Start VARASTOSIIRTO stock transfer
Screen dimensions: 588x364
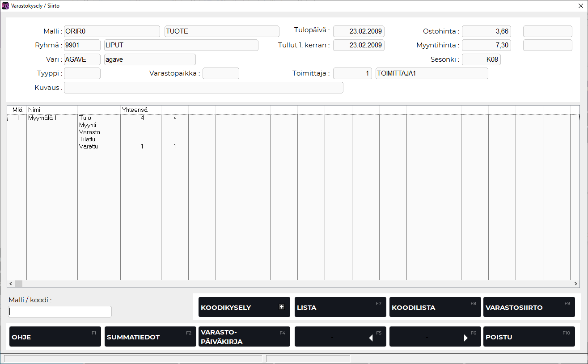point(529,307)
